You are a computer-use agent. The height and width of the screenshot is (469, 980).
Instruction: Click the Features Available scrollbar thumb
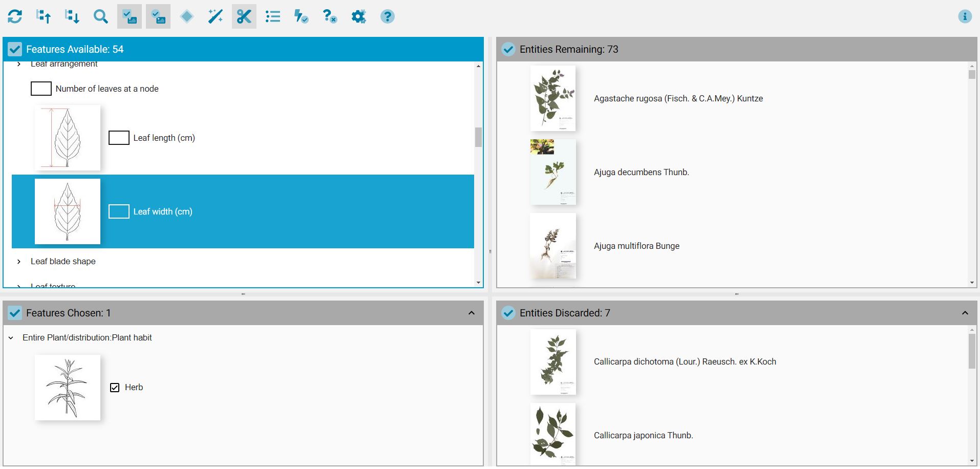pyautogui.click(x=478, y=137)
